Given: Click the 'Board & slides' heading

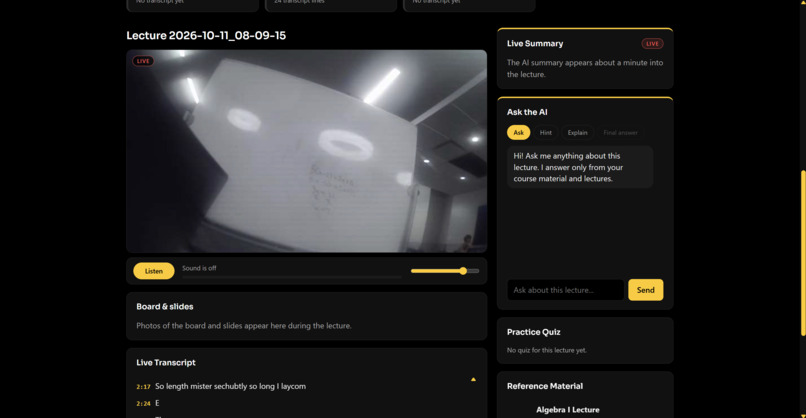Looking at the screenshot, I should tap(164, 306).
